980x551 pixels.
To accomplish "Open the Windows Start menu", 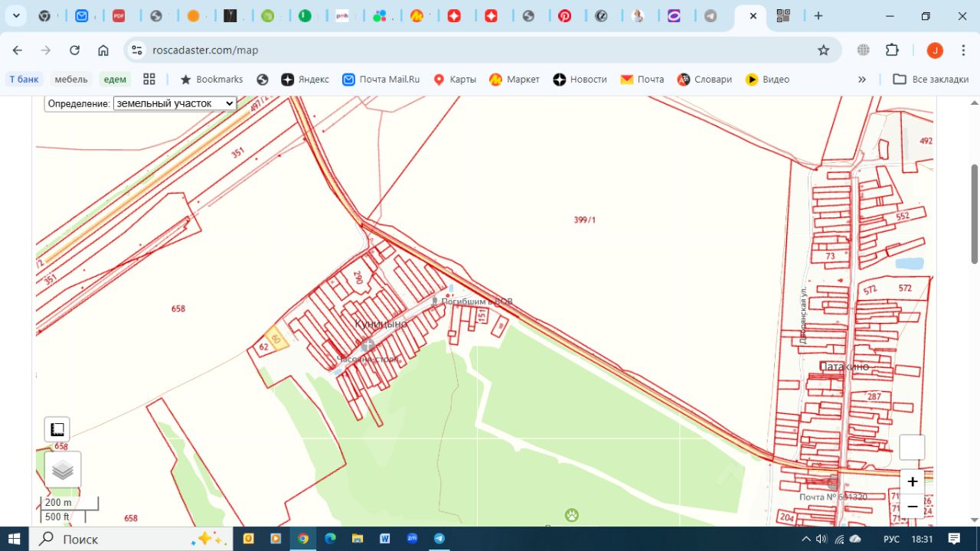I will pos(14,539).
